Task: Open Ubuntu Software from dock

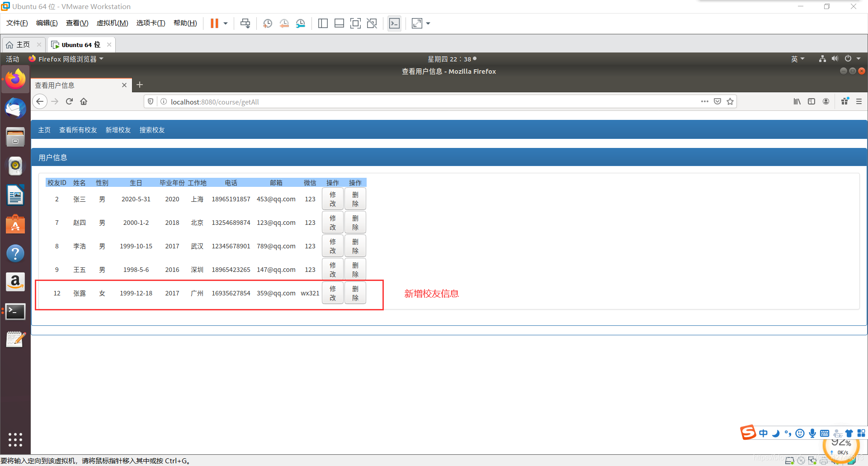Action: tap(15, 224)
